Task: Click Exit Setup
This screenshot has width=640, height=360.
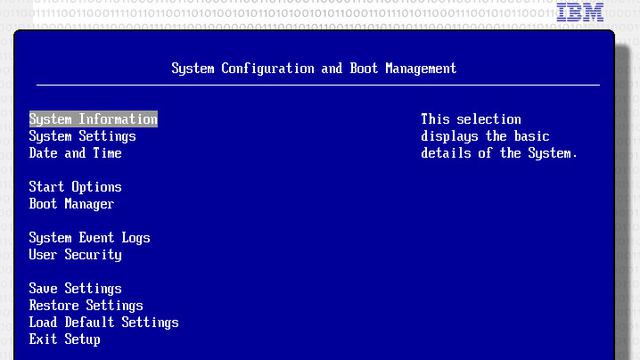Action: click(x=64, y=339)
